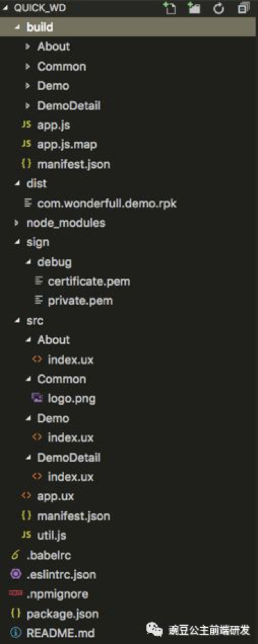The width and height of the screenshot is (258, 644).
Task: Collapse the build folder
Action: (x=129, y=27)
